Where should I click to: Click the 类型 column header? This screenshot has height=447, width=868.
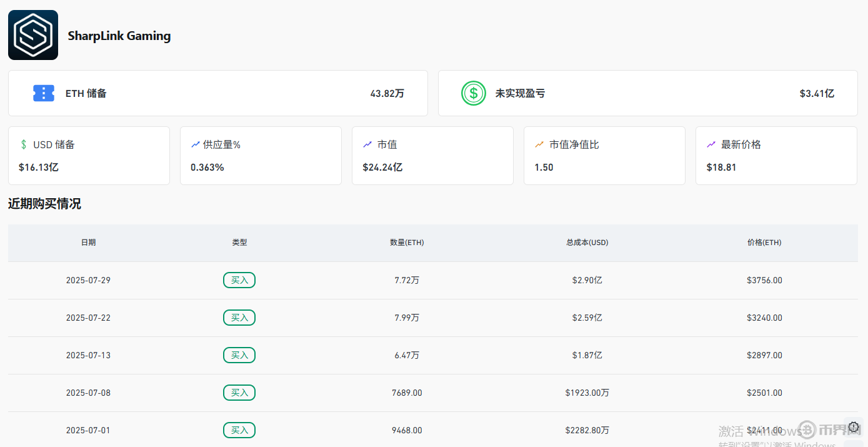pyautogui.click(x=239, y=243)
